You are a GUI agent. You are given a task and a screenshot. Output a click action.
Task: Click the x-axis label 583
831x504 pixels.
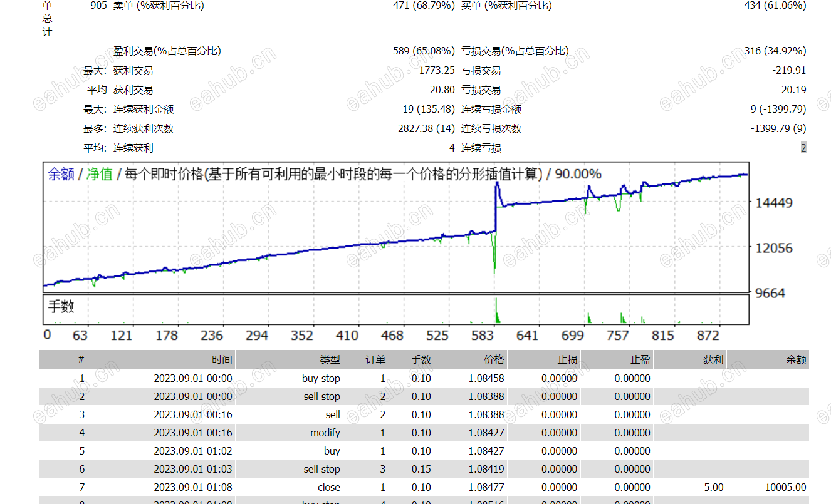tap(483, 336)
